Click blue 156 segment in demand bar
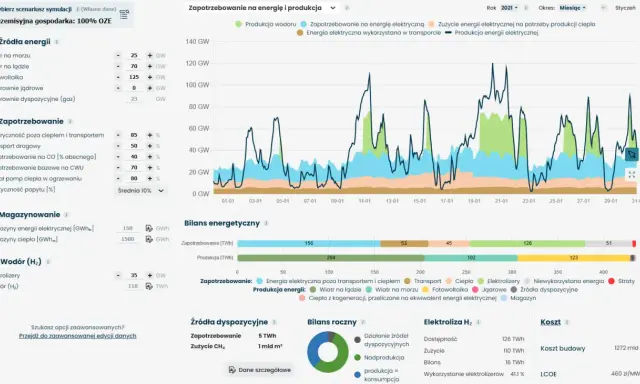 pyautogui.click(x=309, y=244)
